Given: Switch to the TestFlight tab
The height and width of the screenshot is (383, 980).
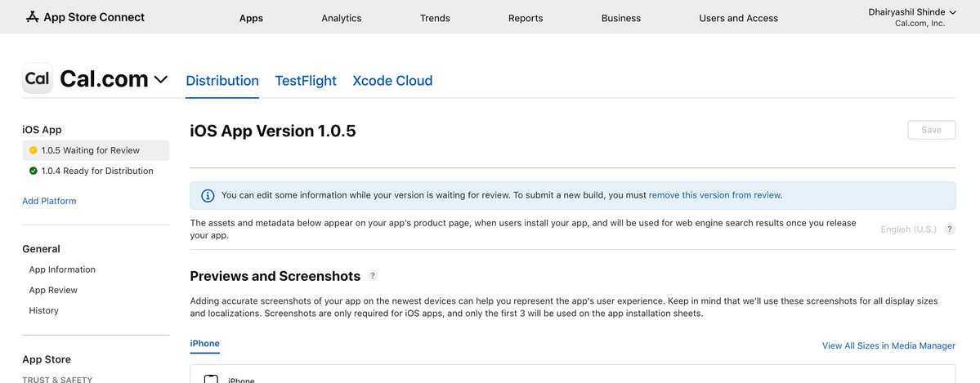Looking at the screenshot, I should [306, 81].
